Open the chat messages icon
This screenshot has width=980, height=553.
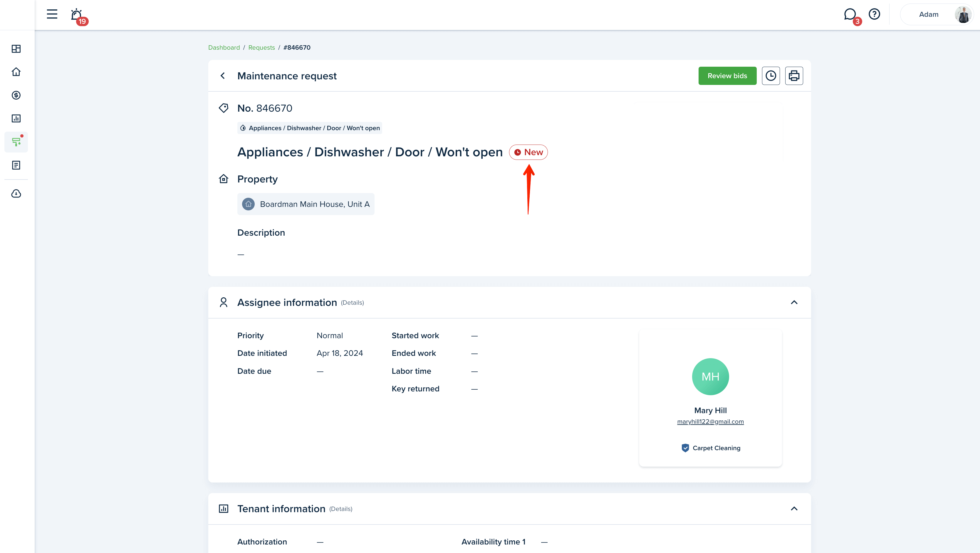850,14
